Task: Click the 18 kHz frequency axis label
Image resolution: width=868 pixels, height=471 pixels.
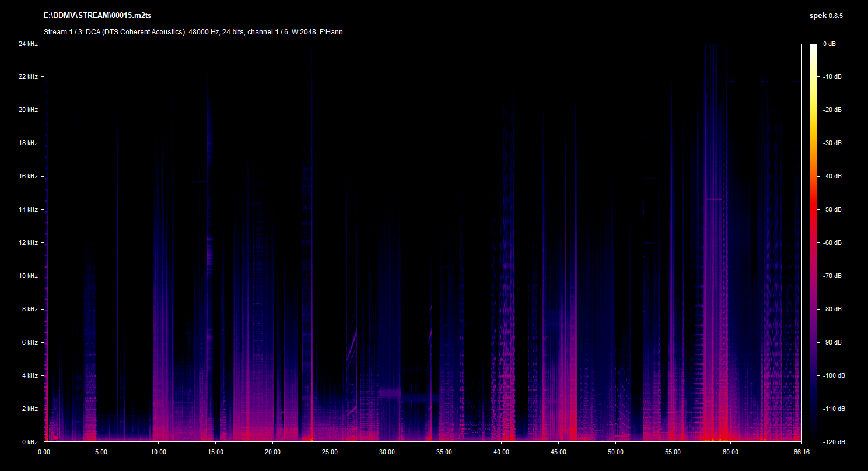Action: tap(27, 143)
